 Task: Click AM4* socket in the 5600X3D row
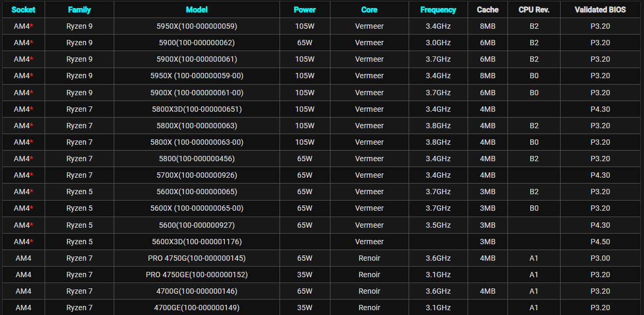[x=23, y=242]
